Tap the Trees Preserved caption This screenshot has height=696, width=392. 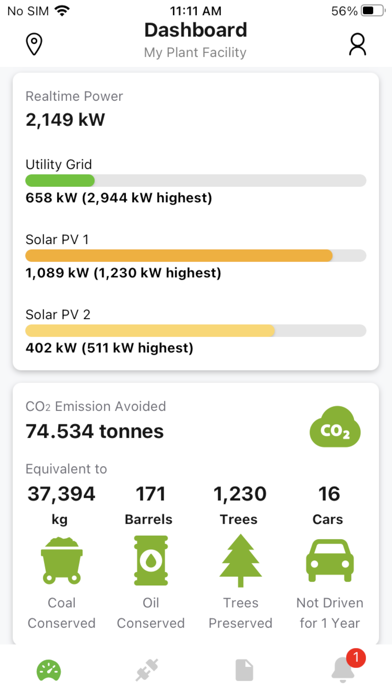240,613
